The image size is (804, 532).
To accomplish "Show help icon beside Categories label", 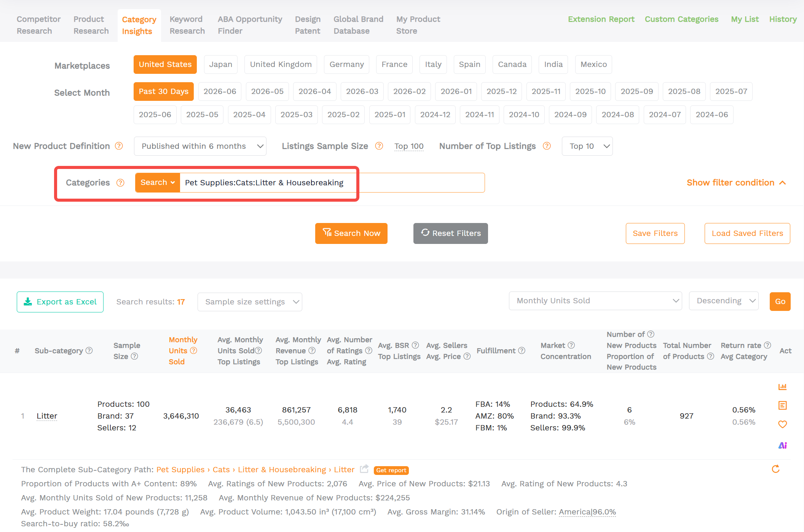I will tap(120, 183).
